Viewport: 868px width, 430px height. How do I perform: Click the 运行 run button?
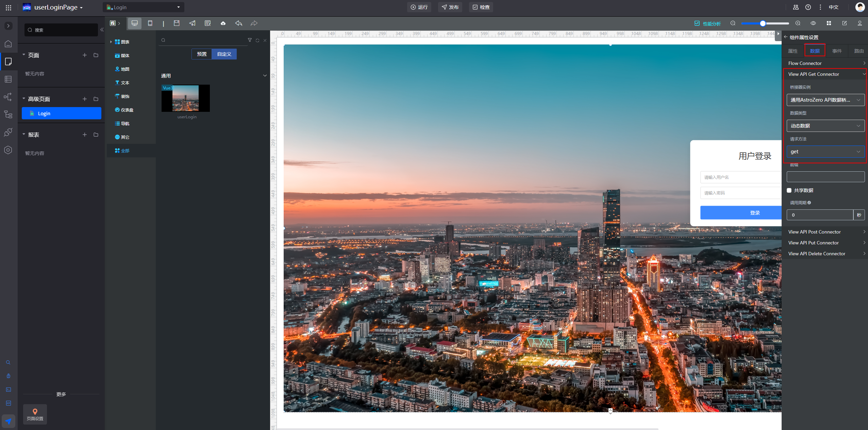(419, 7)
